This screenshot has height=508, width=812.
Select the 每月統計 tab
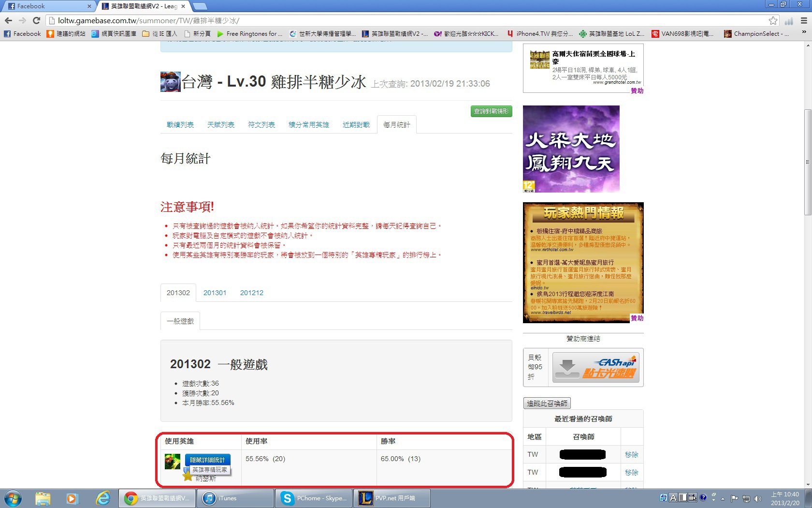tap(397, 125)
